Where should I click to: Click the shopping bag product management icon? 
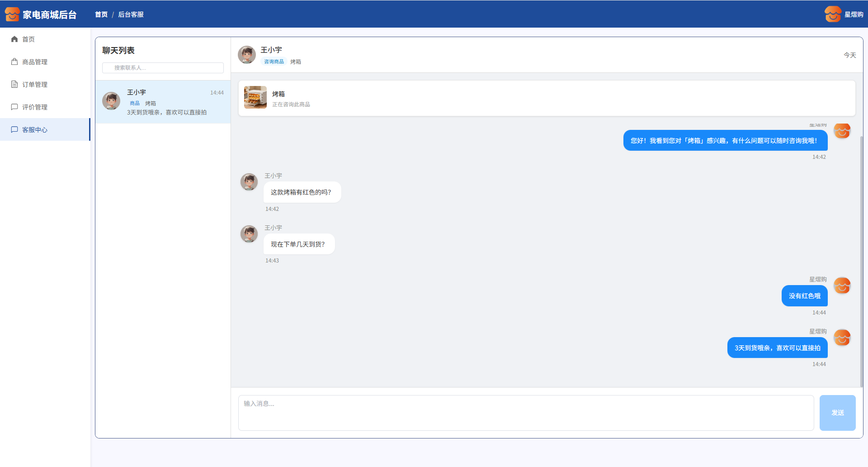click(14, 62)
